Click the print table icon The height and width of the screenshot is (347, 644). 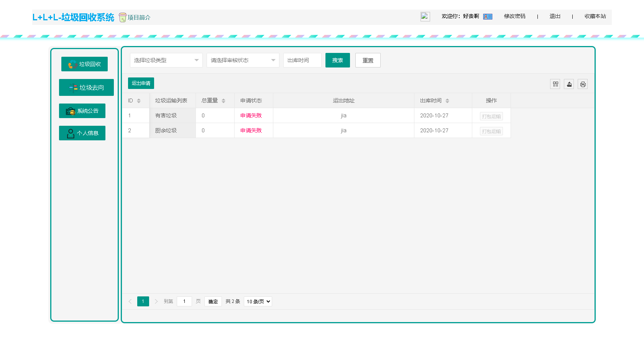pos(583,84)
